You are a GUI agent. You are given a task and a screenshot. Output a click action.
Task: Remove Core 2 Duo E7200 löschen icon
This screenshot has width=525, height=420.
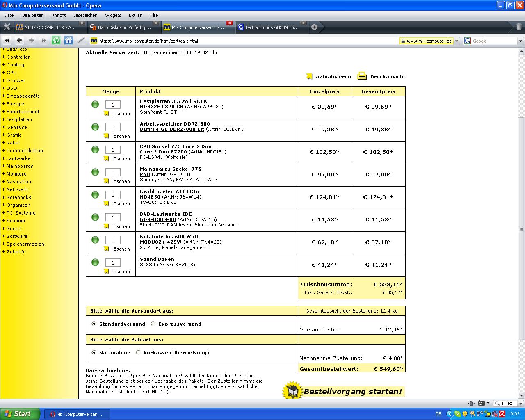(107, 158)
